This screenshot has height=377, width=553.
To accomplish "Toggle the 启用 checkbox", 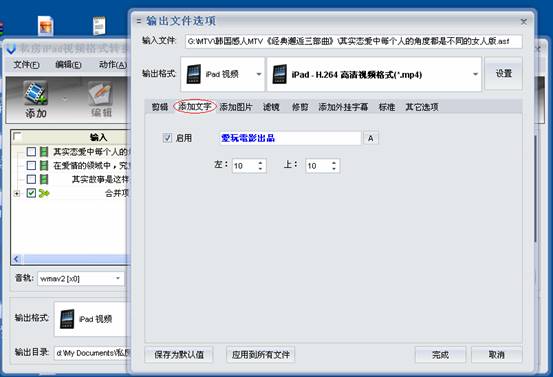I will [x=167, y=138].
